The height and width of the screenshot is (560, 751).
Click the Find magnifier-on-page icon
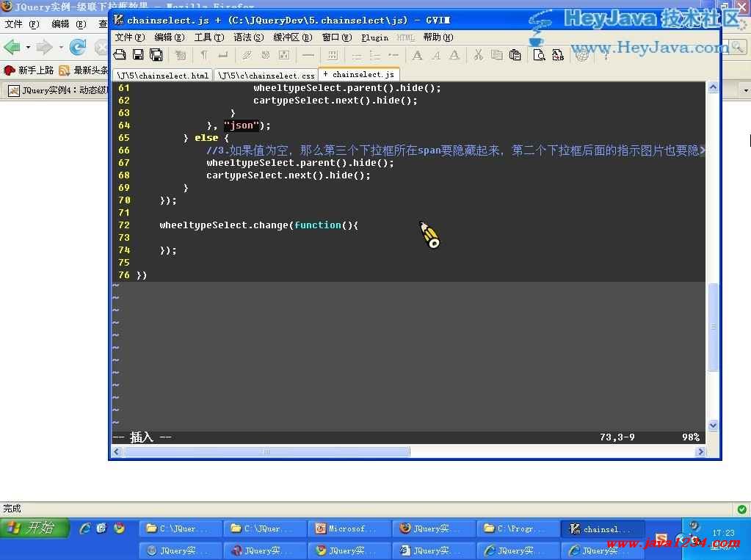click(x=540, y=55)
